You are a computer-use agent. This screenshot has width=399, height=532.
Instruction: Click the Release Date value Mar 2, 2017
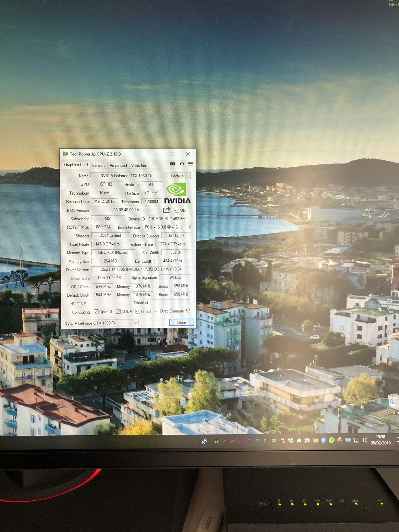click(x=104, y=201)
